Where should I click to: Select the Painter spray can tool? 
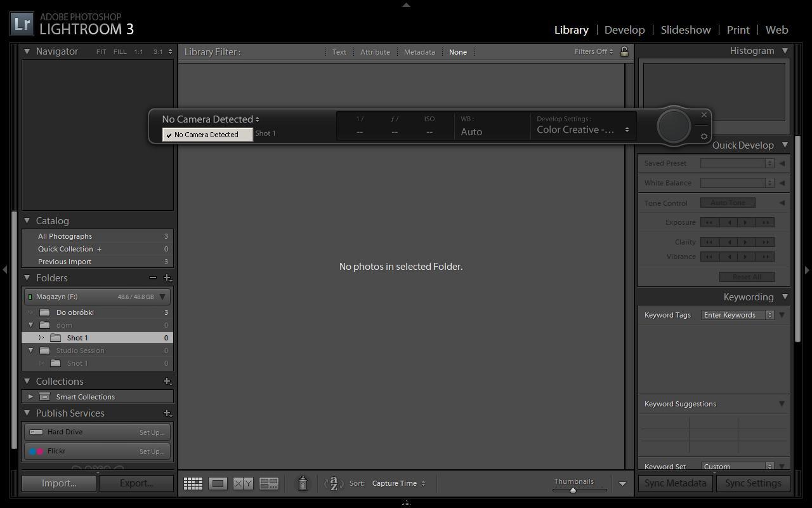click(303, 483)
